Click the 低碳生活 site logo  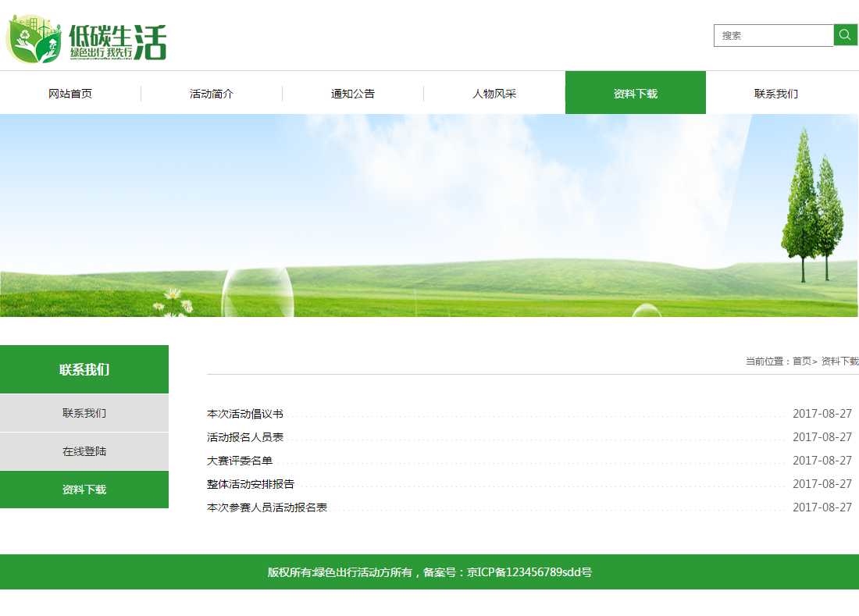87,40
